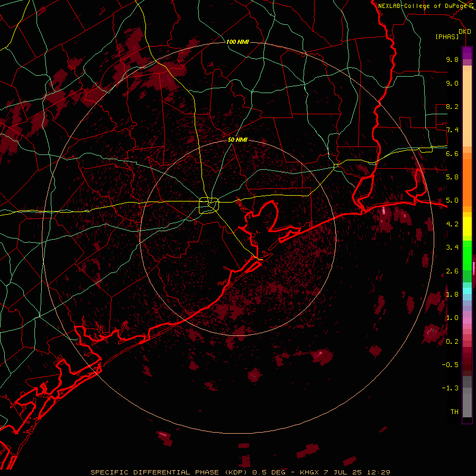Click the cyan band of the color bar
The image size is (476, 476).
pyautogui.click(x=467, y=291)
